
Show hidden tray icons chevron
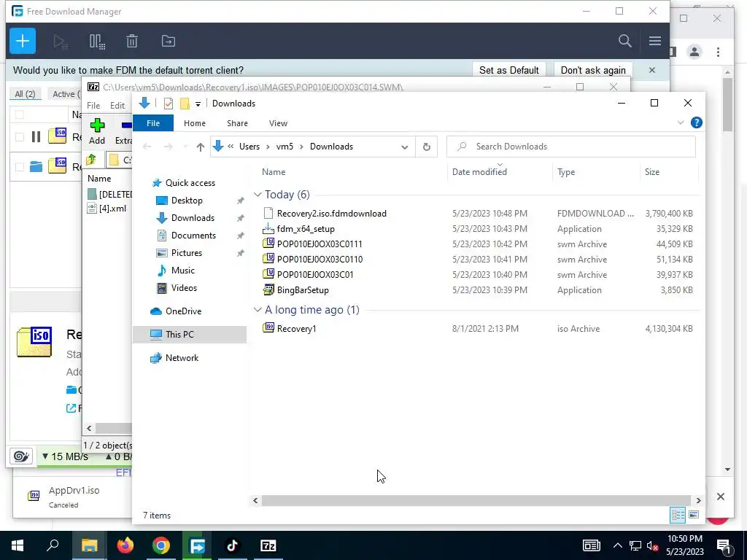[x=617, y=545]
